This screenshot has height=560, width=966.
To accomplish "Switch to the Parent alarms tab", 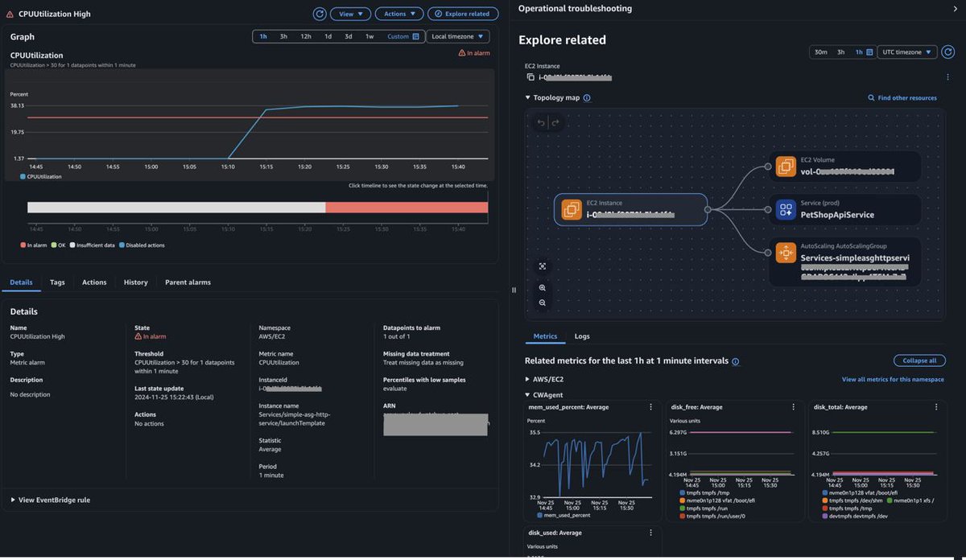I will tap(188, 282).
